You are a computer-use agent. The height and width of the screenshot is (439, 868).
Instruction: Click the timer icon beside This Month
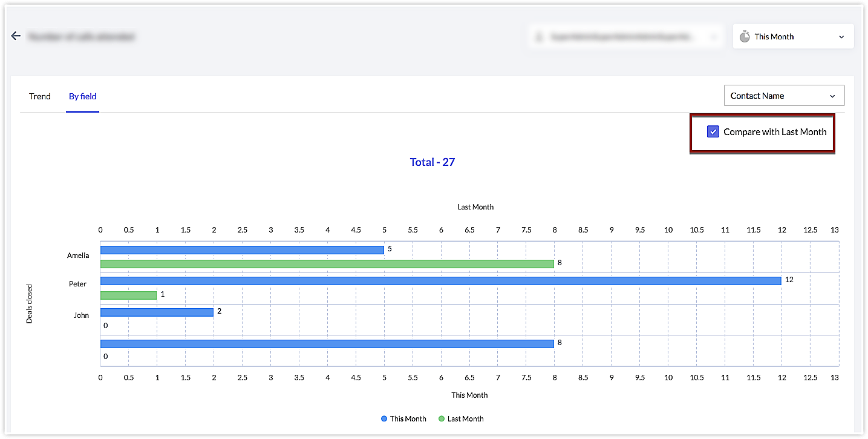click(x=745, y=36)
